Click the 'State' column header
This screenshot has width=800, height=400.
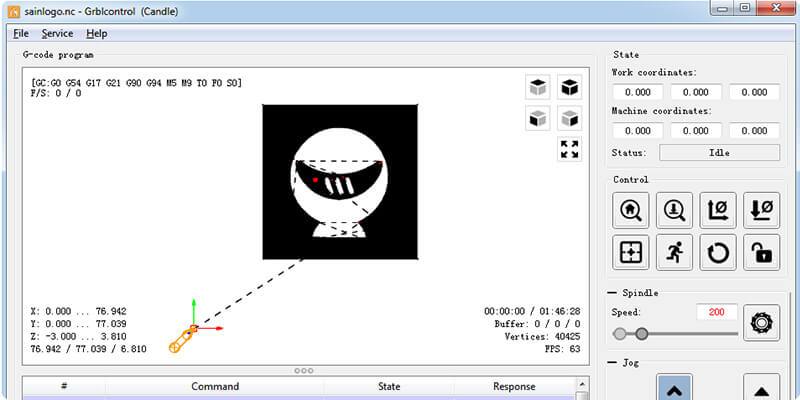(x=389, y=387)
